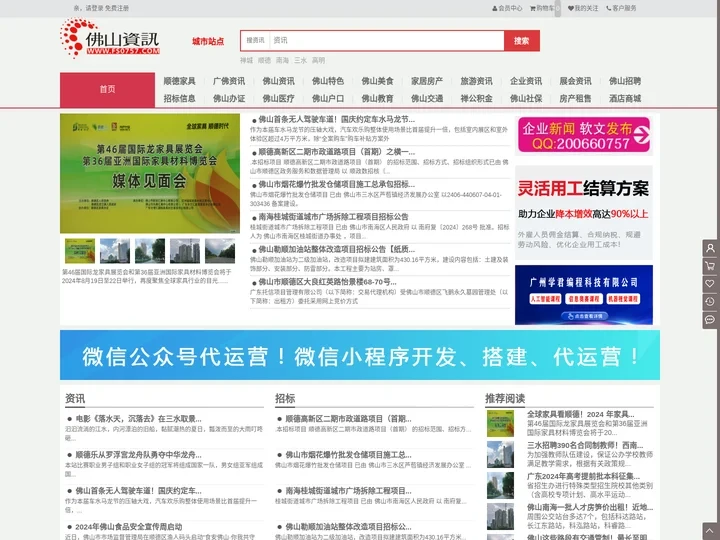Click the back-to-top arrow icon
The image size is (720, 540).
click(710, 531)
